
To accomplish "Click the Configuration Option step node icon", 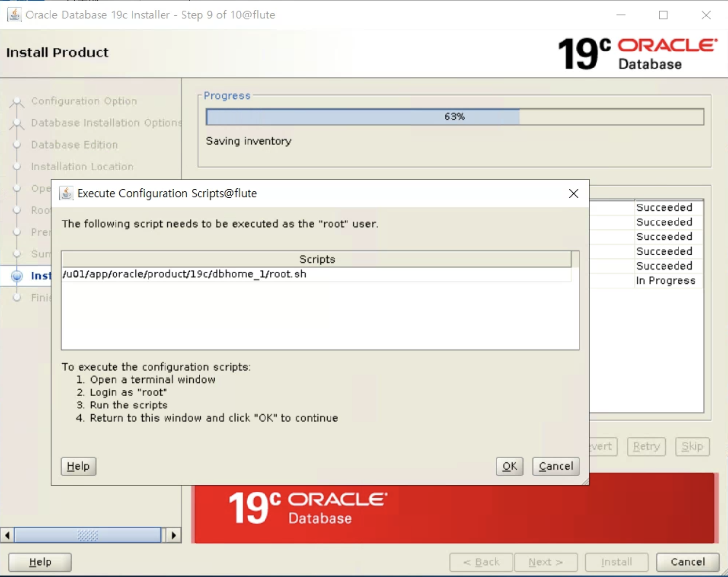I will click(17, 102).
